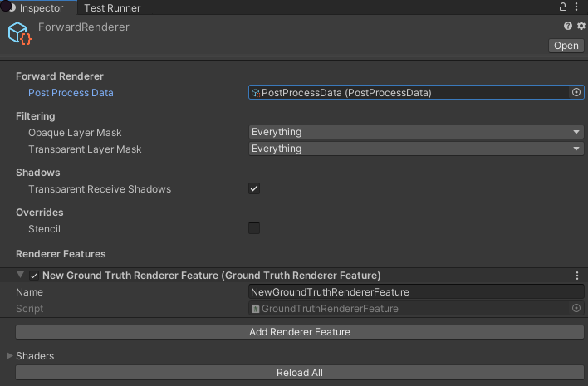
Task: Click the Reload All button
Action: pos(299,373)
